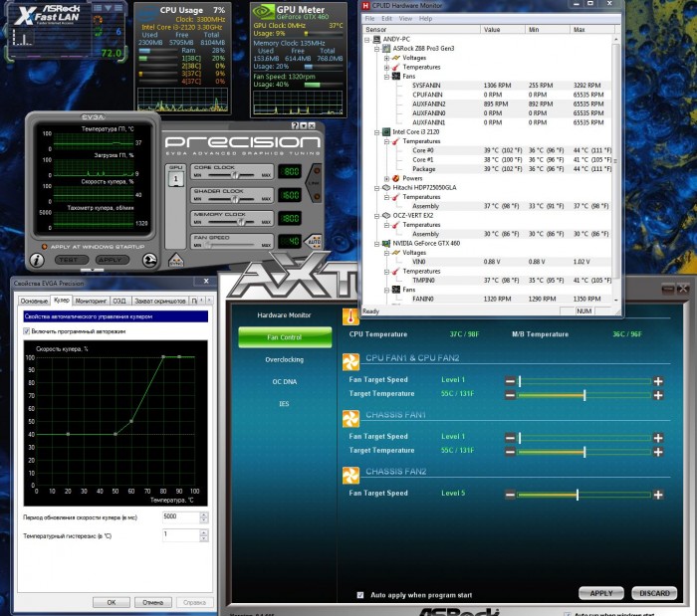Decrease Chassis Fan2 target speed with minus
The height and width of the screenshot is (616, 697).
pyautogui.click(x=510, y=495)
